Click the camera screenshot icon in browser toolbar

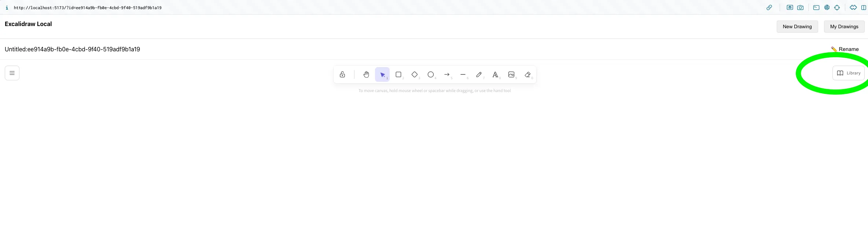coord(800,7)
